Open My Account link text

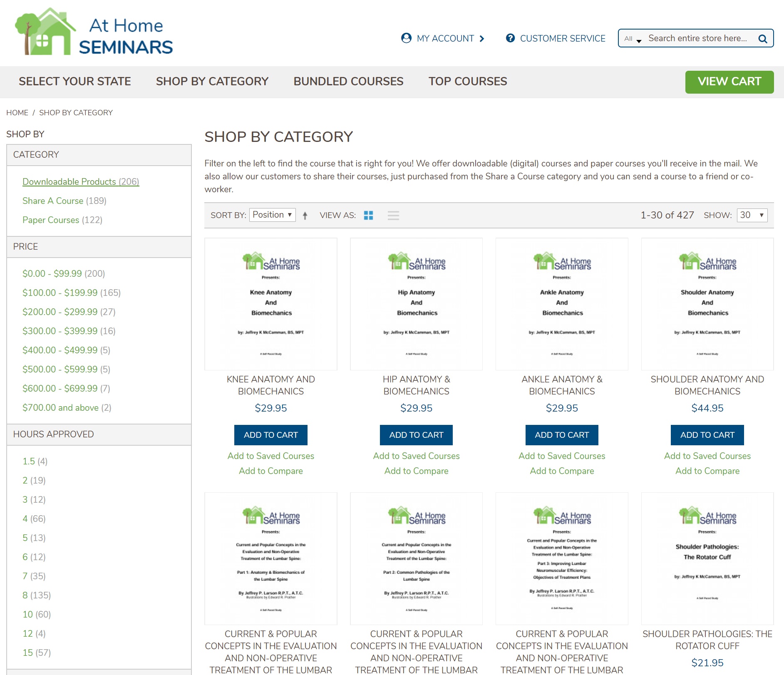(445, 38)
